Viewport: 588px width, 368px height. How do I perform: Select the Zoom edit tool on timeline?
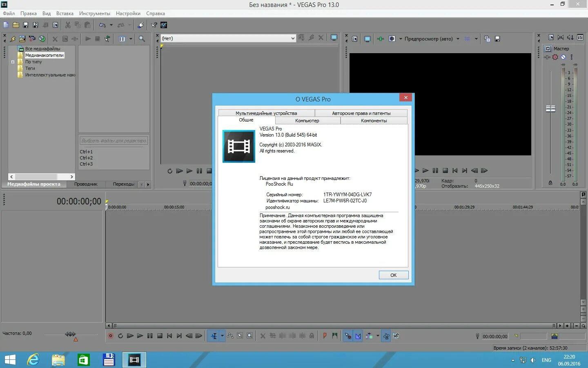[x=249, y=336]
